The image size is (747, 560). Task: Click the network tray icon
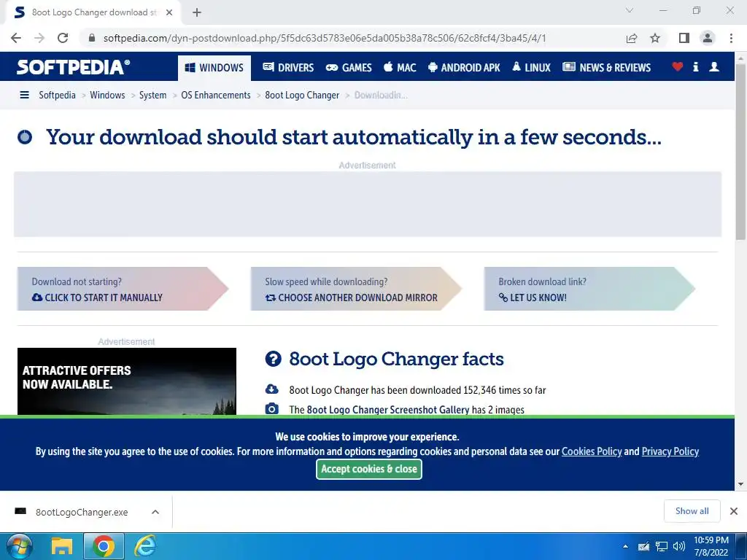pyautogui.click(x=661, y=546)
